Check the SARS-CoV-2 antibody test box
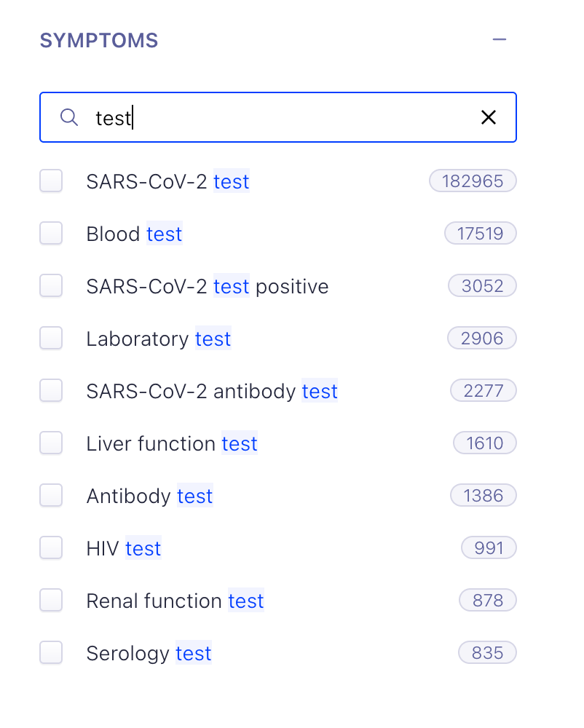 51,390
